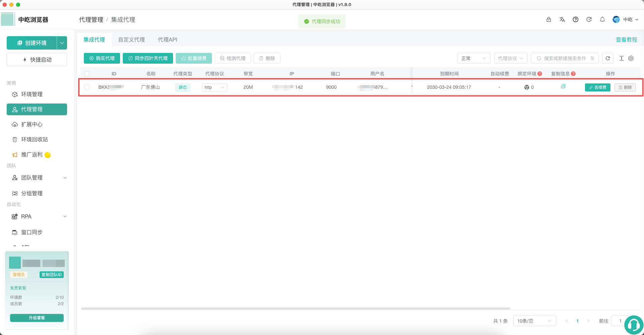The width and height of the screenshot is (644, 335).
Task: Open the language translation icon
Action: [562, 19]
